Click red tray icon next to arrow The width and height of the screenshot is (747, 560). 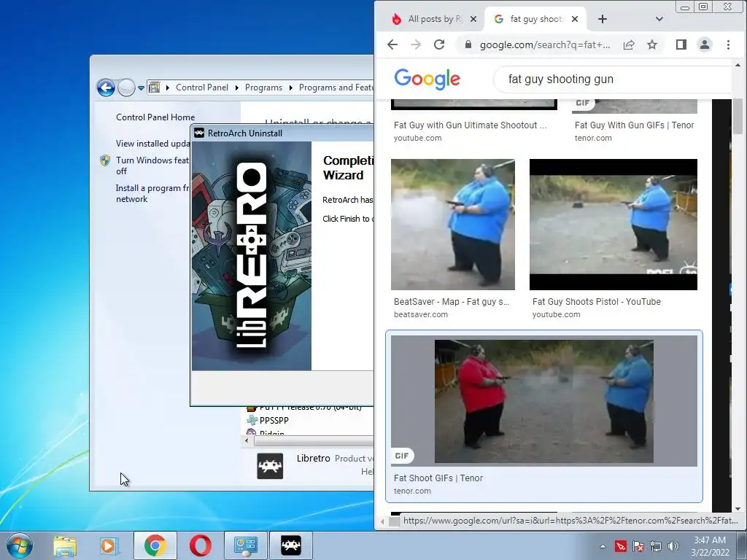621,546
